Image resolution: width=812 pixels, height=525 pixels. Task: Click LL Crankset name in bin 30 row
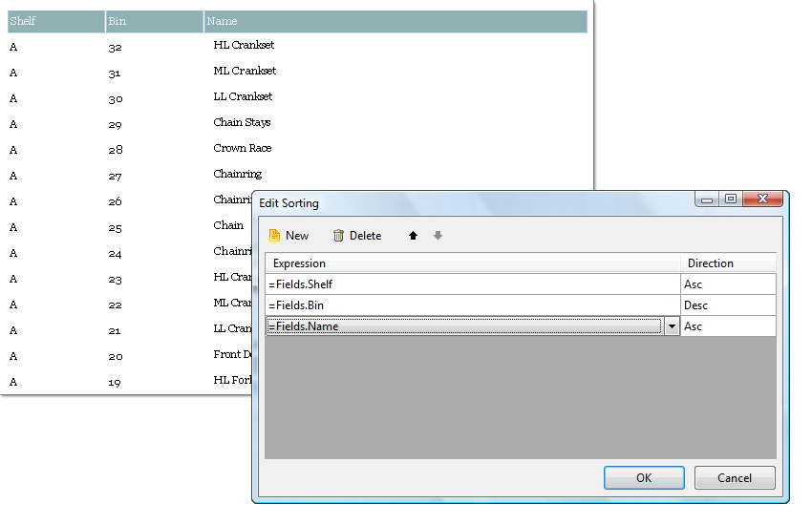(x=243, y=96)
